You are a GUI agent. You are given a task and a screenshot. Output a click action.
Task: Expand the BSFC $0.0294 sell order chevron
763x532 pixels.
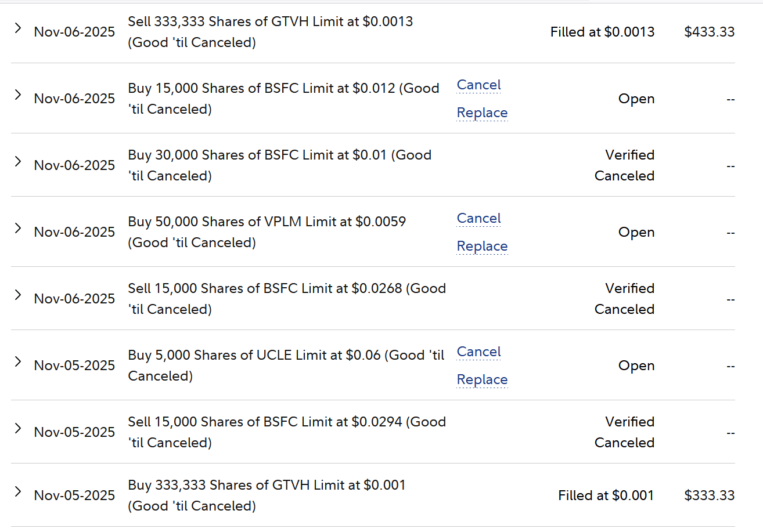(18, 428)
